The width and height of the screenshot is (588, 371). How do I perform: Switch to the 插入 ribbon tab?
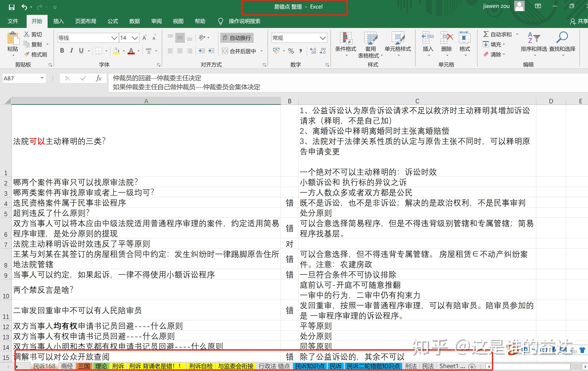[59, 21]
